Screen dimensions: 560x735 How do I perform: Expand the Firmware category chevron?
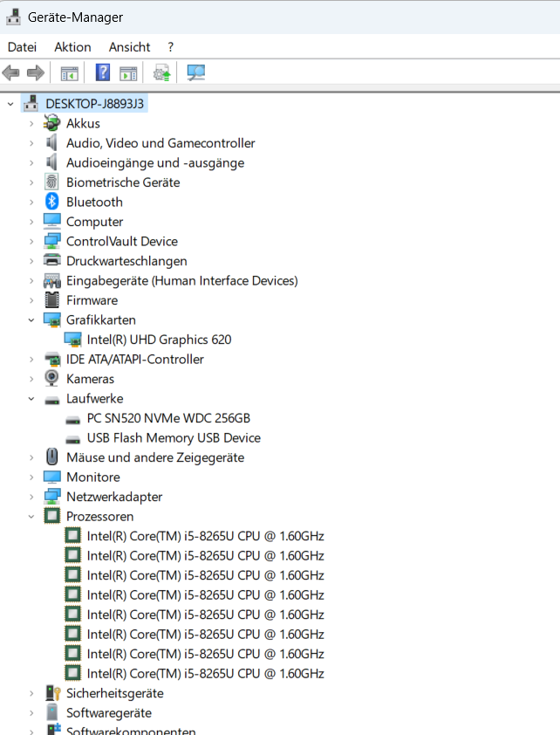coord(31,300)
